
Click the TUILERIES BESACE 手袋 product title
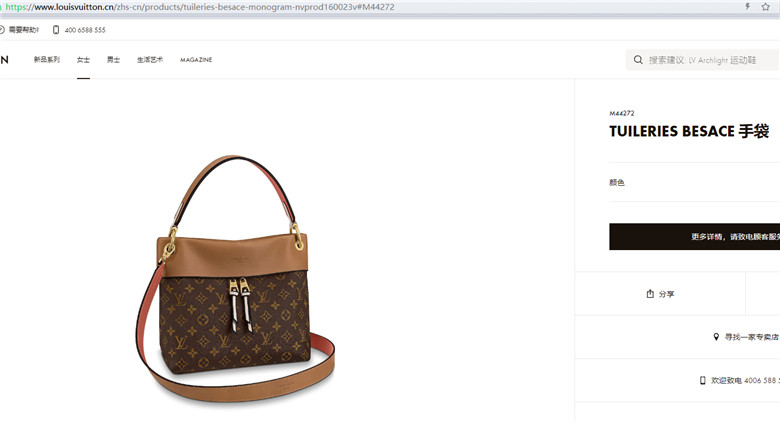click(x=689, y=131)
